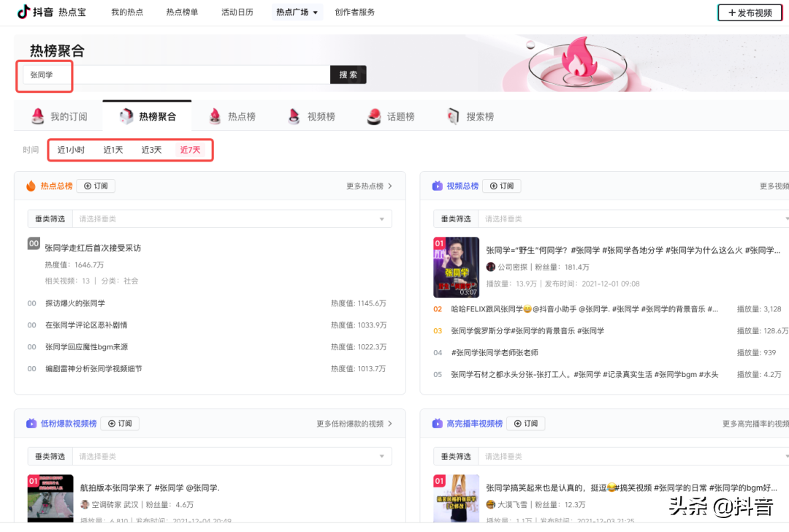Open 我的热点 menu item

click(x=127, y=12)
